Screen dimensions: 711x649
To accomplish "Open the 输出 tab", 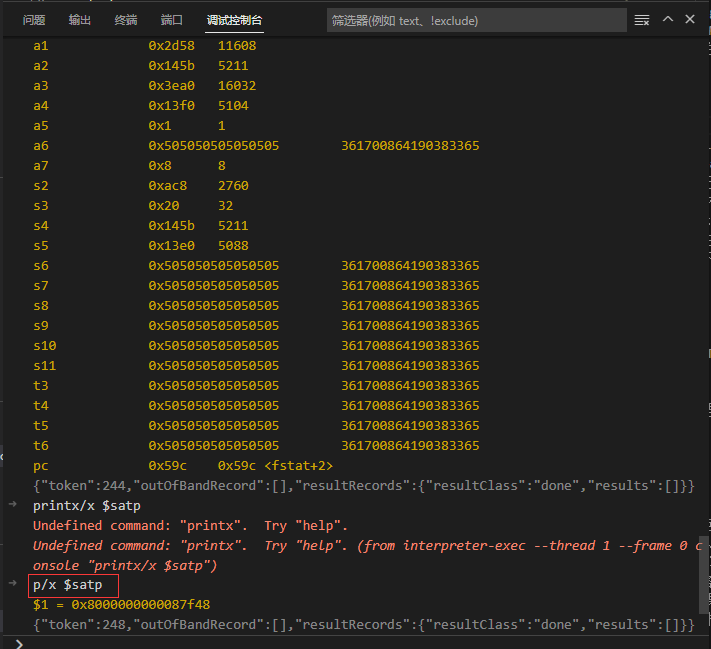I will point(80,20).
